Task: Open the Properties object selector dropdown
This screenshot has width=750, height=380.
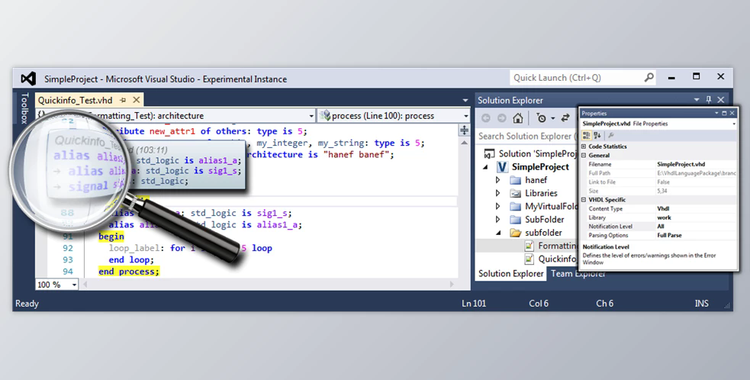Action: tap(734, 124)
